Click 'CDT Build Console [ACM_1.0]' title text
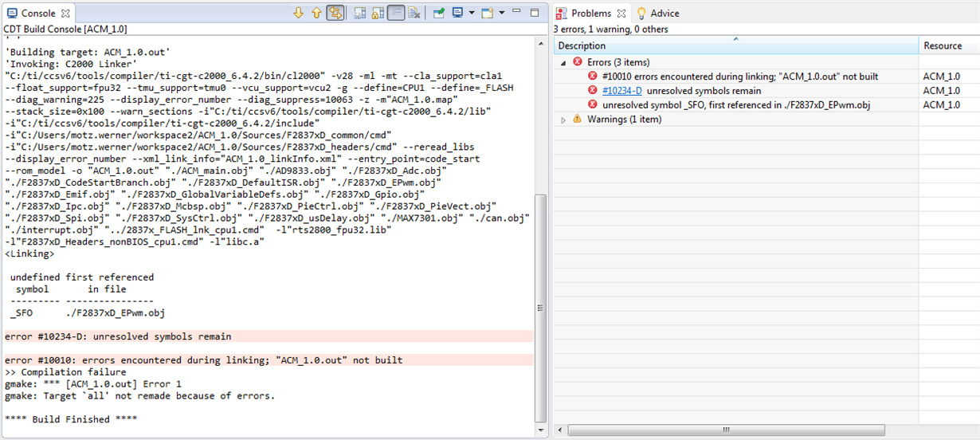 tap(65, 29)
